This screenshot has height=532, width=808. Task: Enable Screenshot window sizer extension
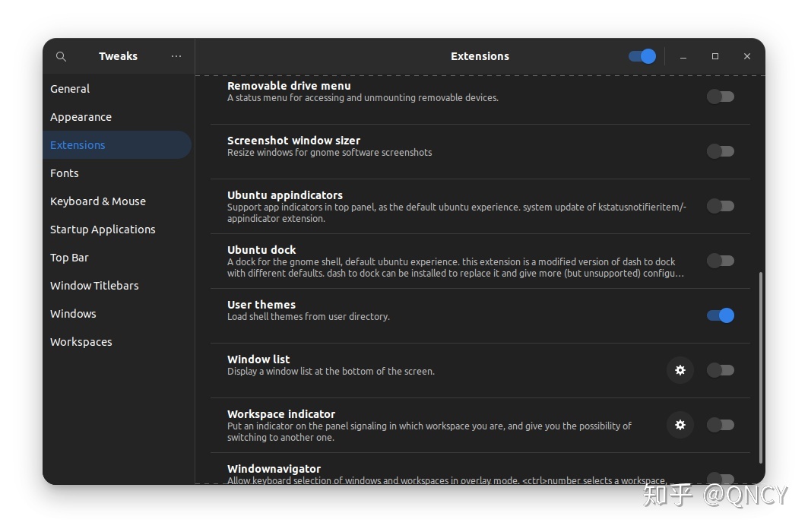click(721, 151)
